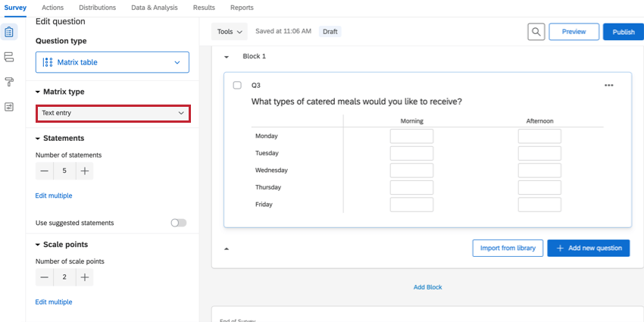This screenshot has width=644, height=322.
Task: Open the look and feel paint roller icon
Action: tap(9, 82)
